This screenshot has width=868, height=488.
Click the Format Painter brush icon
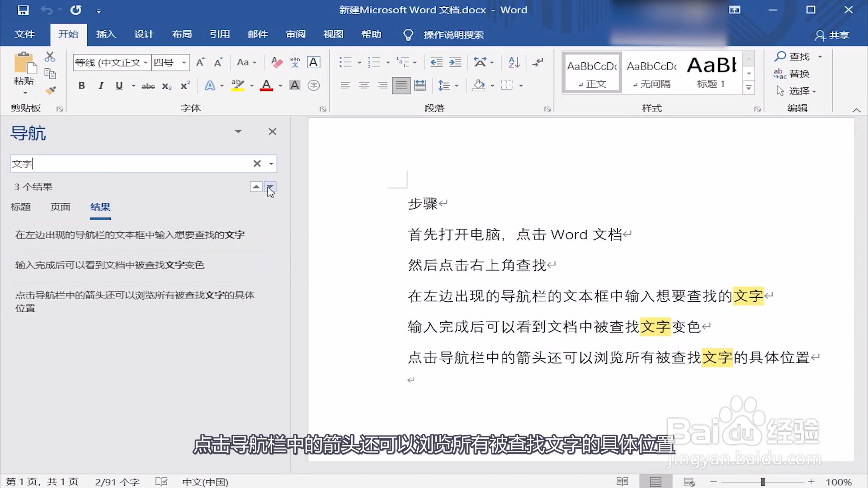[x=50, y=90]
